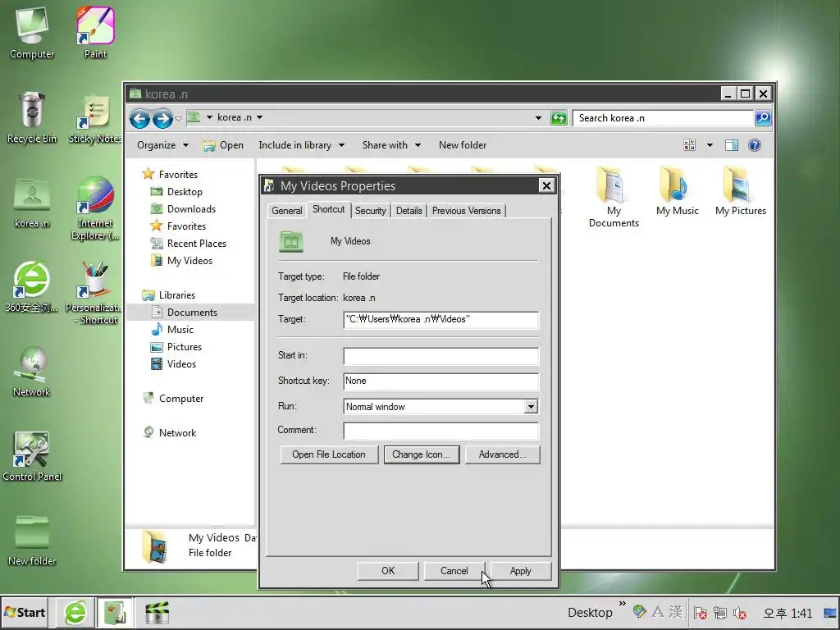
Task: Open the explorer Help icon
Action: pos(755,145)
